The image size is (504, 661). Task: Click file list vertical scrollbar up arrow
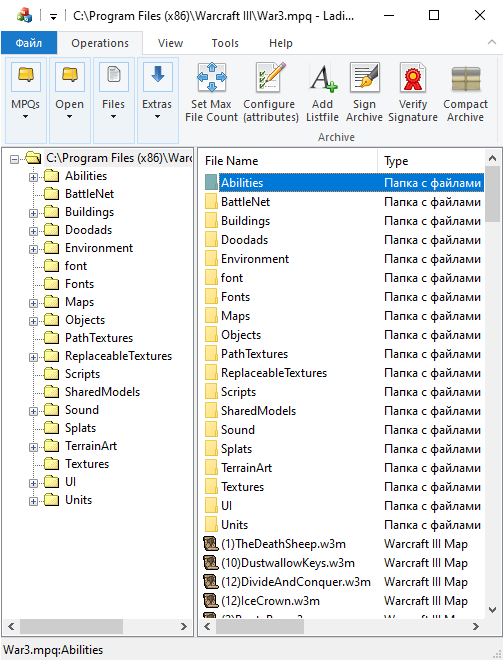pos(492,159)
